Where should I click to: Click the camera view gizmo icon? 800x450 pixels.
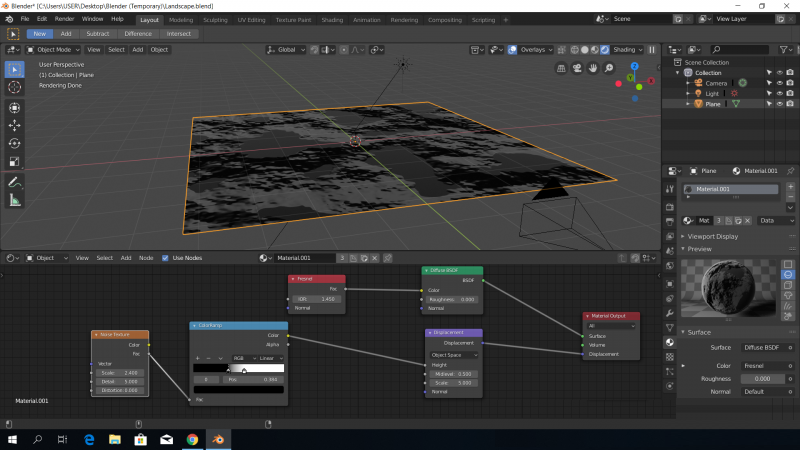tap(578, 68)
